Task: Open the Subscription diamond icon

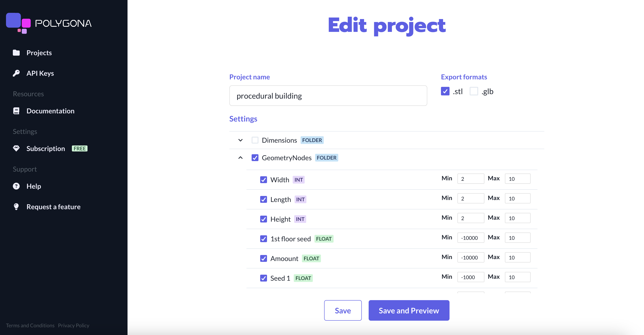Action: [16, 148]
